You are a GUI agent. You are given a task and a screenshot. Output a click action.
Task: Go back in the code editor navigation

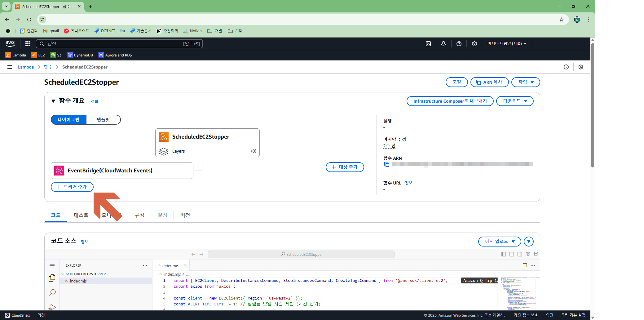[x=193, y=254]
